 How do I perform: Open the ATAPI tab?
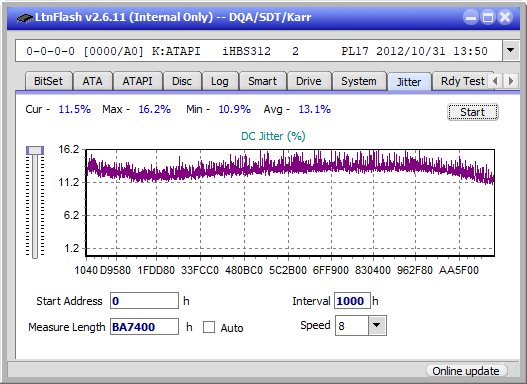137,81
